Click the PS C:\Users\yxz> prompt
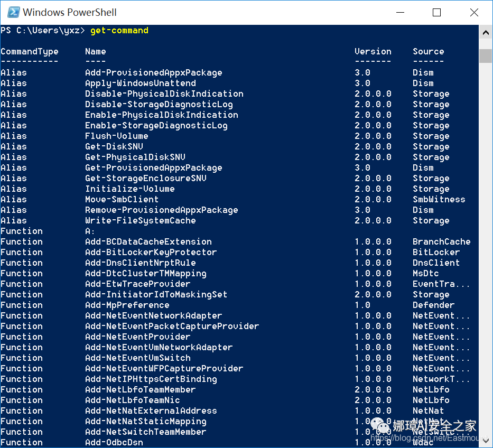The image size is (493, 448). click(43, 31)
